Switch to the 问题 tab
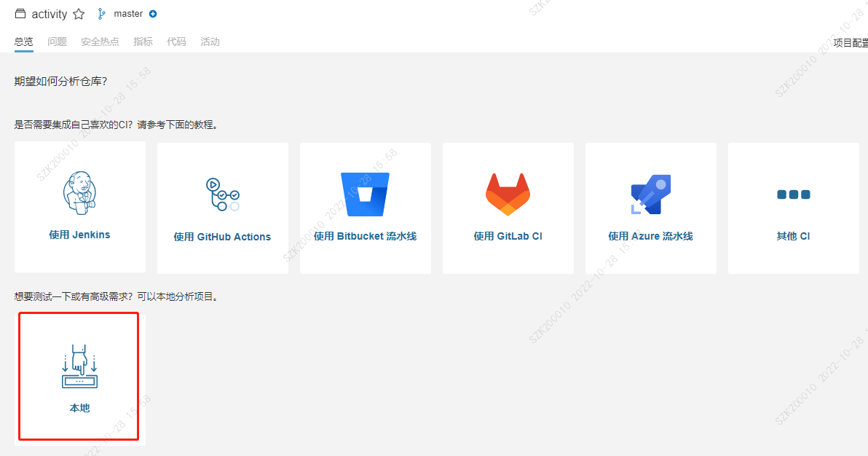The height and width of the screenshot is (456, 868). (57, 42)
